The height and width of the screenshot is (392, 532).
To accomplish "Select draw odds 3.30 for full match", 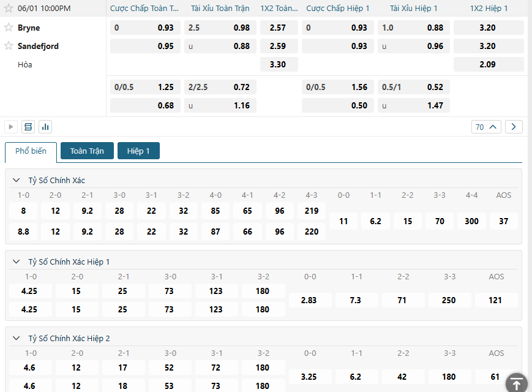I will click(279, 64).
